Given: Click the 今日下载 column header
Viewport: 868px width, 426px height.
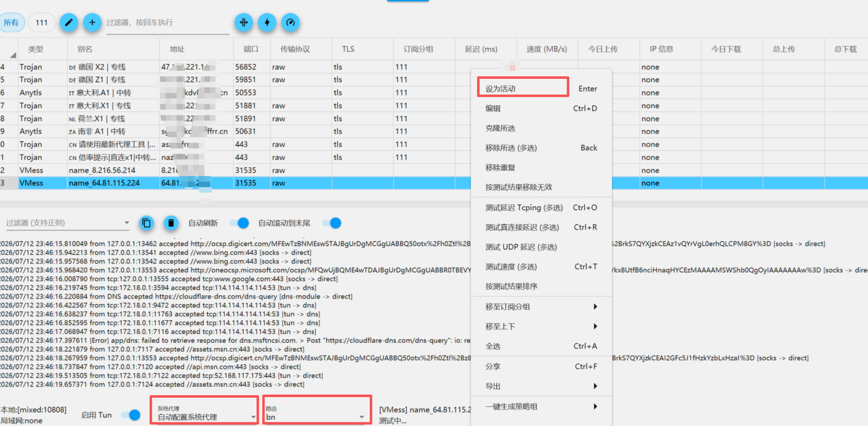Looking at the screenshot, I should pos(732,49).
